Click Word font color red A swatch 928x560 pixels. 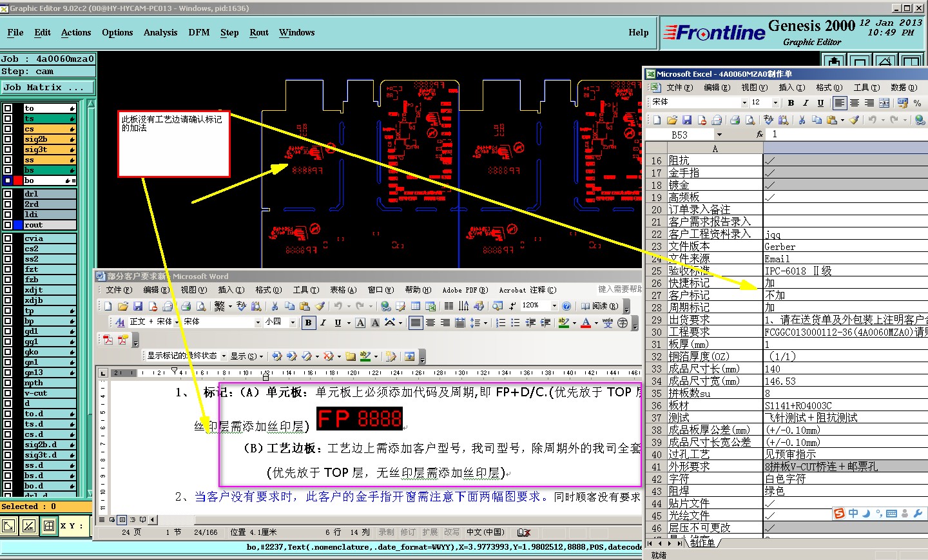click(x=586, y=323)
